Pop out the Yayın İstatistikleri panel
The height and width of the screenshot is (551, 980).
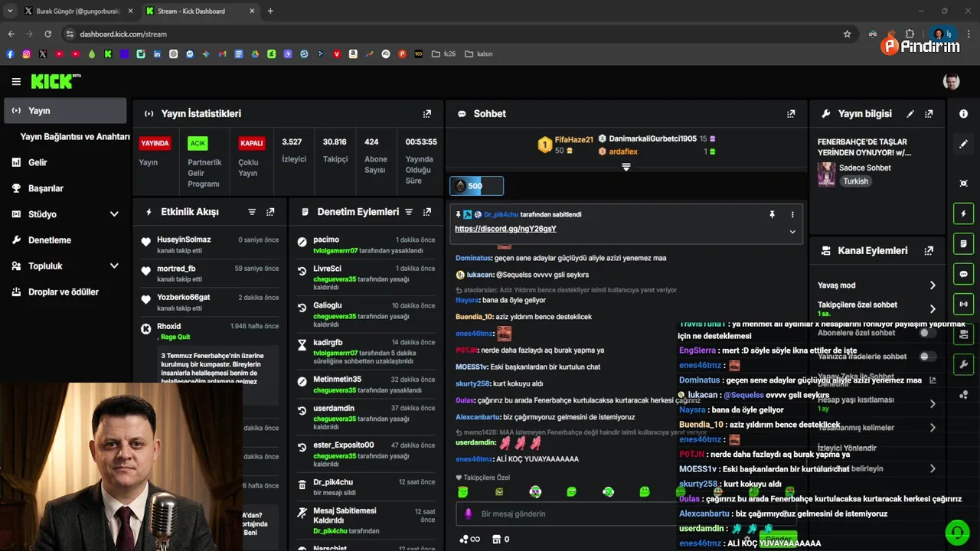427,113
